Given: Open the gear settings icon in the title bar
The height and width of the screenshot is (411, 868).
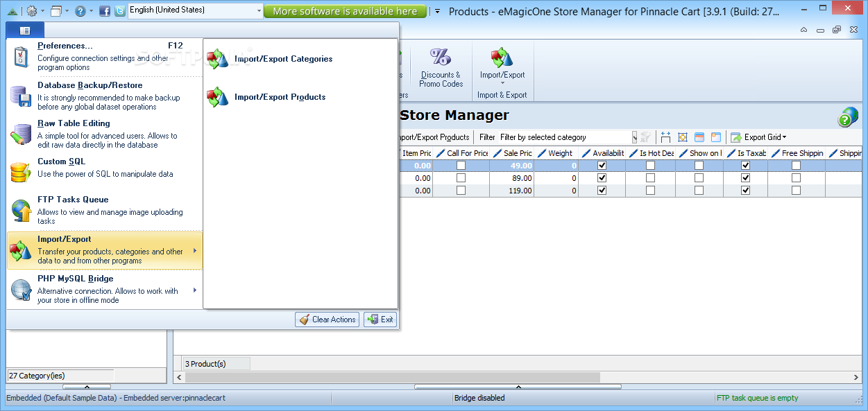Looking at the screenshot, I should pos(31,11).
